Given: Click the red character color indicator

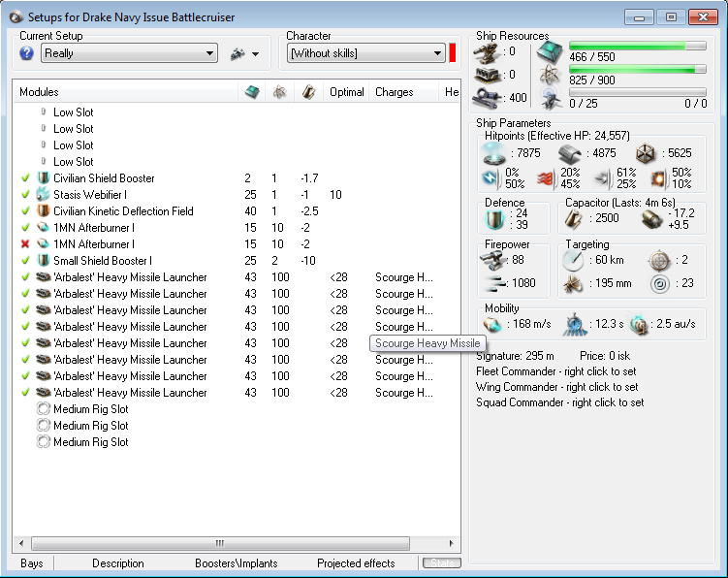Looking at the screenshot, I should point(453,52).
